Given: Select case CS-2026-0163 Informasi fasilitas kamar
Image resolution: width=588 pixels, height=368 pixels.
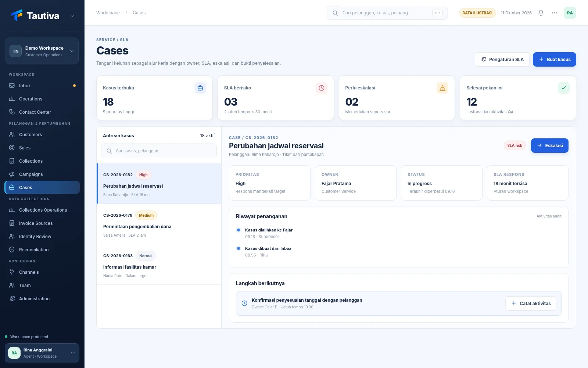Looking at the screenshot, I should (159, 265).
